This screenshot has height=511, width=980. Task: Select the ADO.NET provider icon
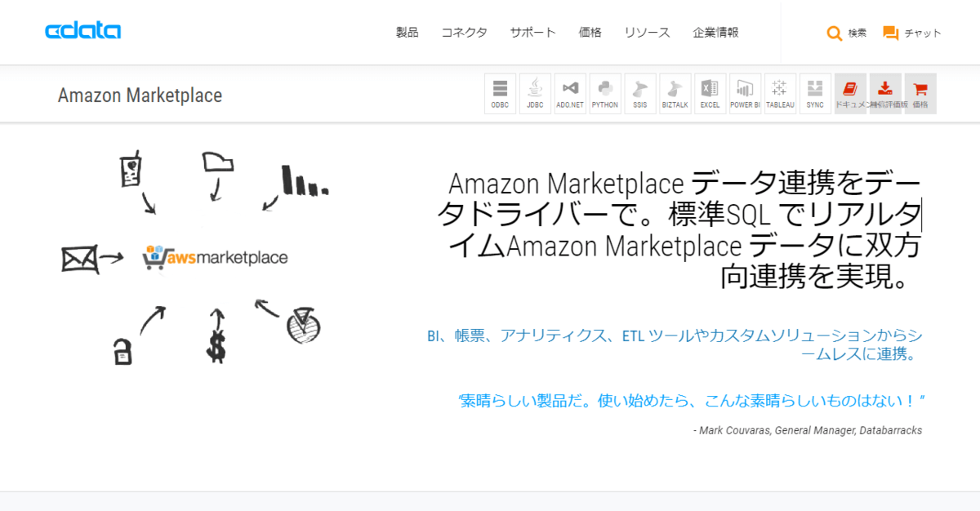pos(570,94)
